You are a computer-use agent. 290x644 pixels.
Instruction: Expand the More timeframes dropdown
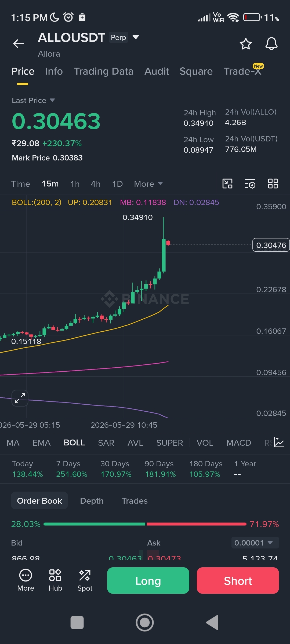tap(148, 184)
